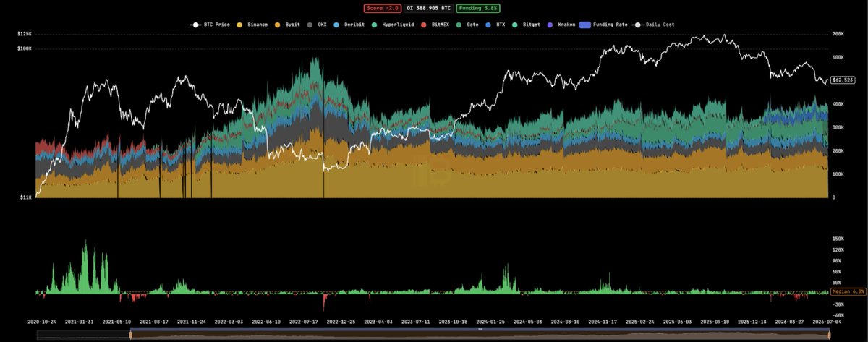Click the red Score -2.0 badge
This screenshot has height=342, width=868.
click(382, 8)
